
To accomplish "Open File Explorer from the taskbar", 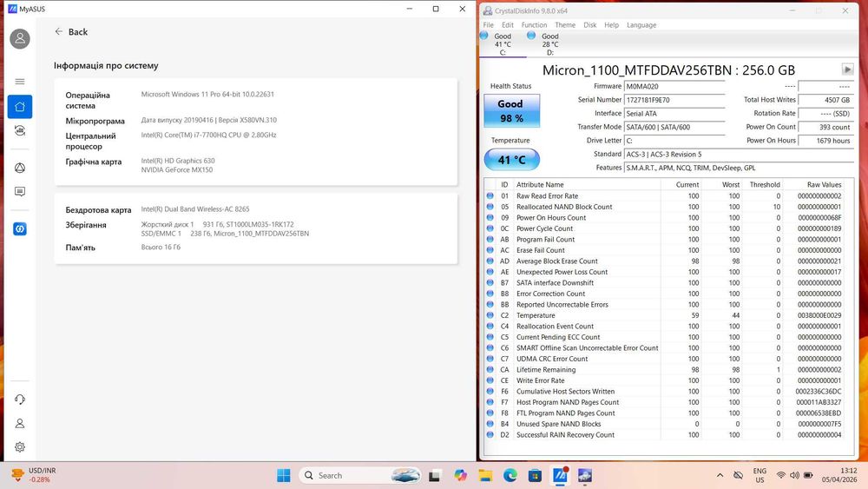I will (485, 475).
